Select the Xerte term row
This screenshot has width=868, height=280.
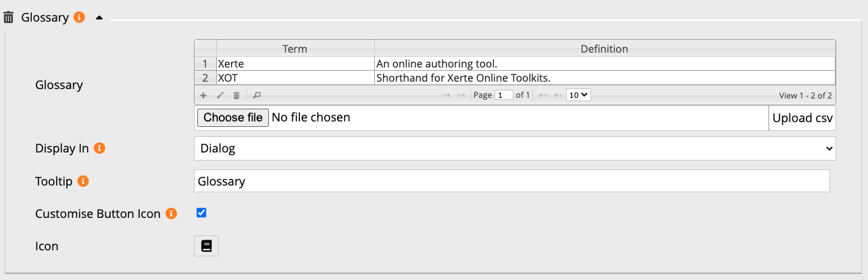pyautogui.click(x=295, y=64)
